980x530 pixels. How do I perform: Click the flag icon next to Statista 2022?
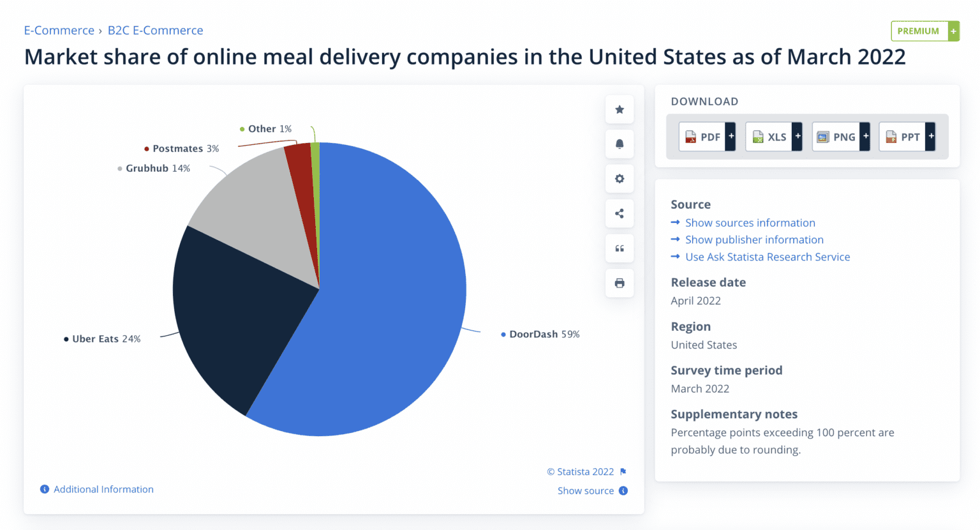point(622,471)
